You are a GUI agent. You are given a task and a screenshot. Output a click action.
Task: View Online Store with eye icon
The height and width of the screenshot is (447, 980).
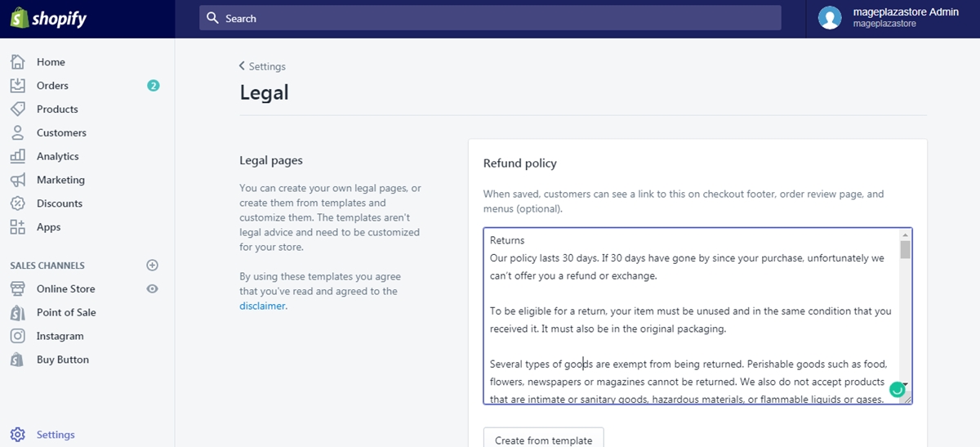coord(152,289)
